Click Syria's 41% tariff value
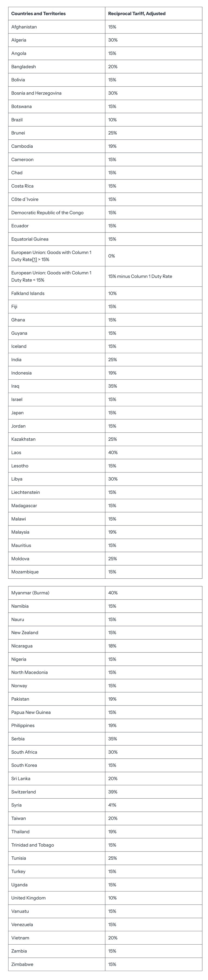208x980 pixels. (x=112, y=805)
